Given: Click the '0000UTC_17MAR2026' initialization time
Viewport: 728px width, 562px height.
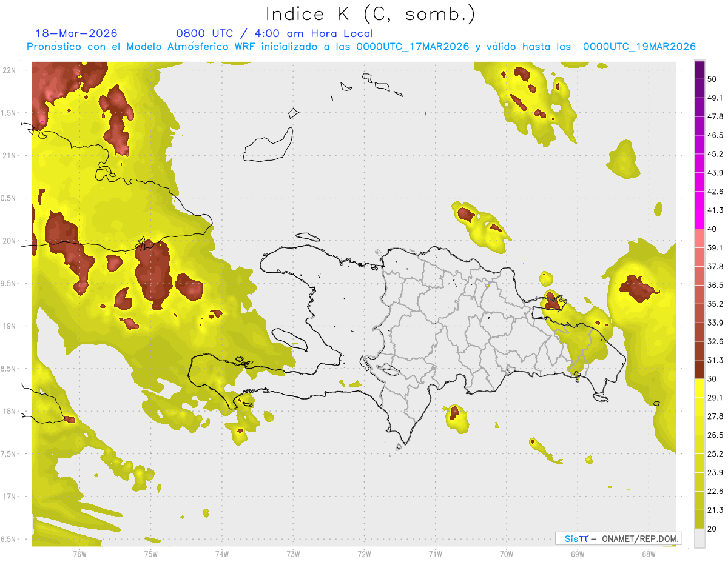Looking at the screenshot, I should click(x=413, y=47).
